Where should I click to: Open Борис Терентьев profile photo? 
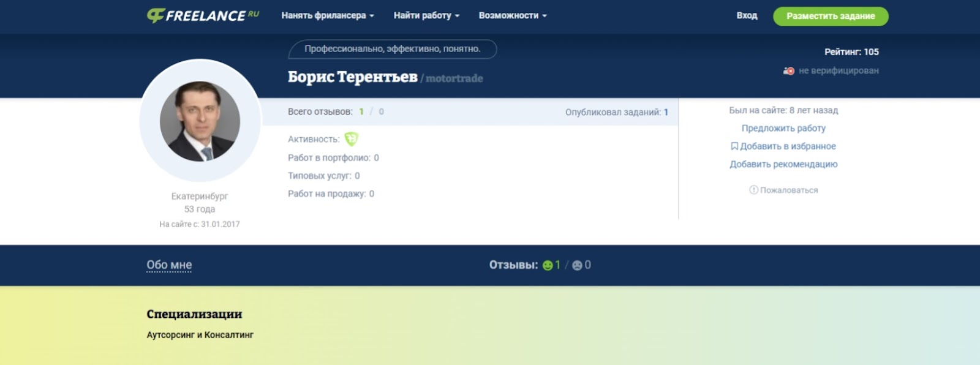(200, 121)
